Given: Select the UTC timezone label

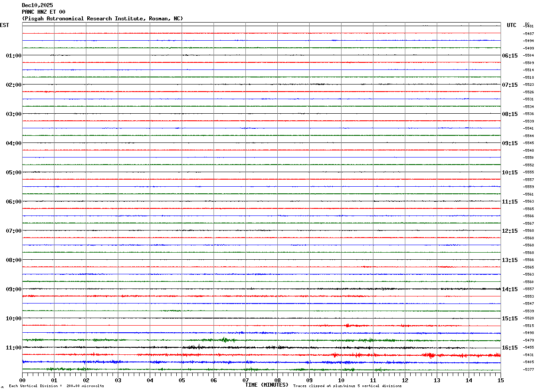Looking at the screenshot, I should tap(512, 25).
